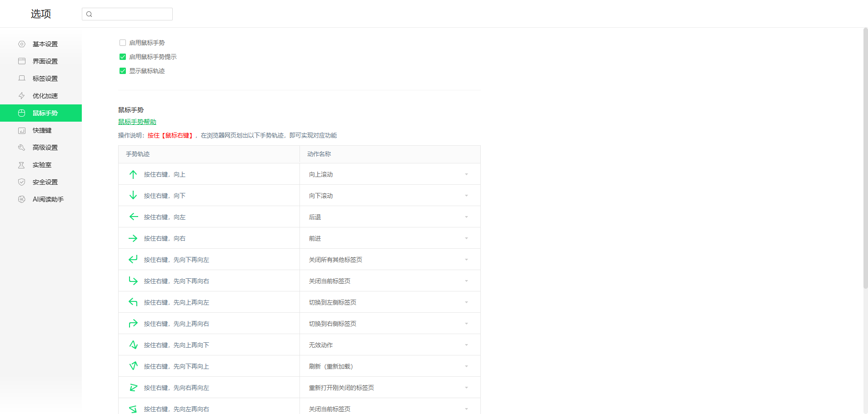Click the 选项 page title
Screen dimensions: 868x414
(x=41, y=14)
